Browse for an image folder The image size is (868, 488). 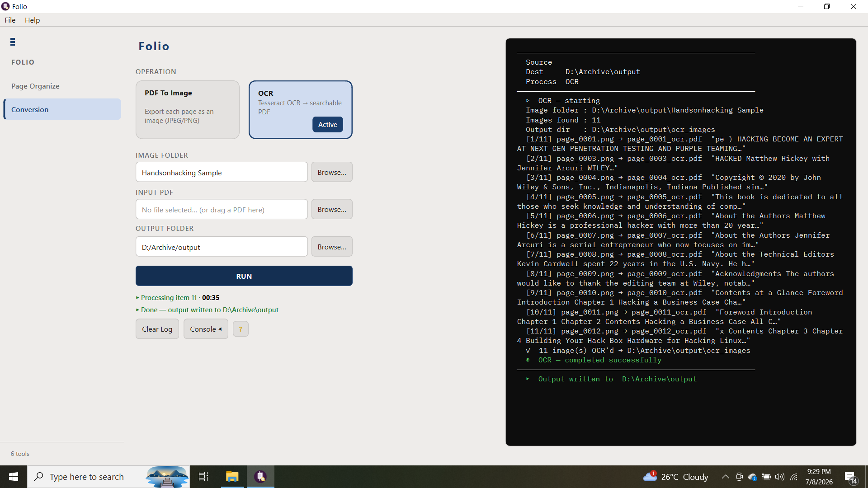[332, 172]
